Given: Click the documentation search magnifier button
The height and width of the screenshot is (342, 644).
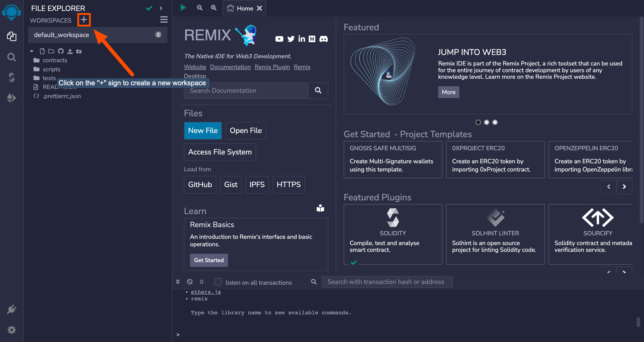Looking at the screenshot, I should 318,91.
